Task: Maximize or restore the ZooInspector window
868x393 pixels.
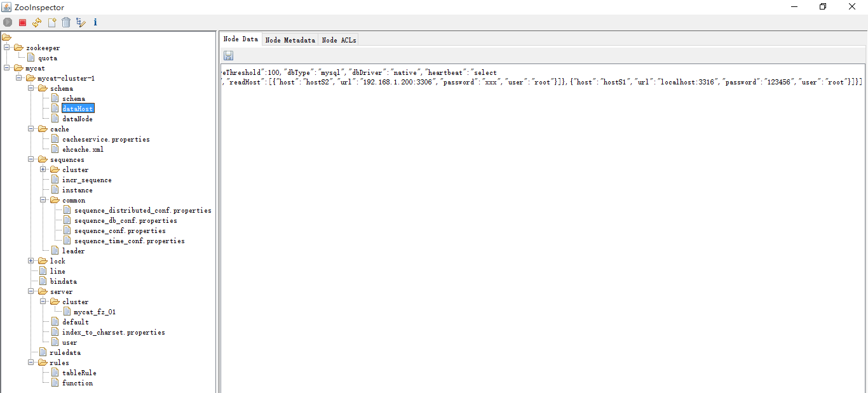Action: [824, 7]
